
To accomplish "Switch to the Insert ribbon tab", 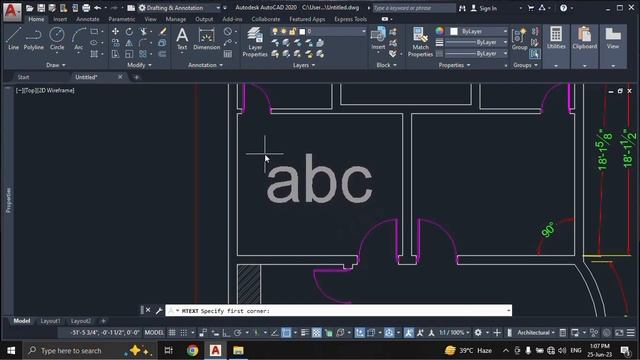I will tap(60, 19).
